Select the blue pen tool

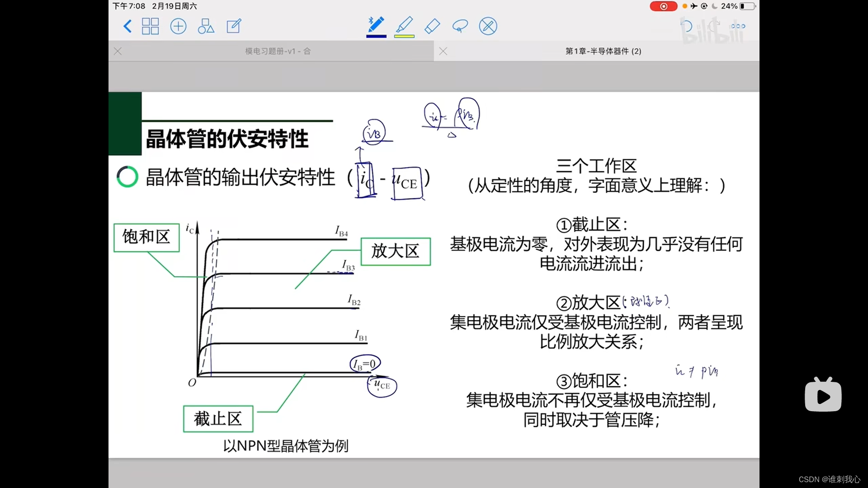(x=376, y=25)
